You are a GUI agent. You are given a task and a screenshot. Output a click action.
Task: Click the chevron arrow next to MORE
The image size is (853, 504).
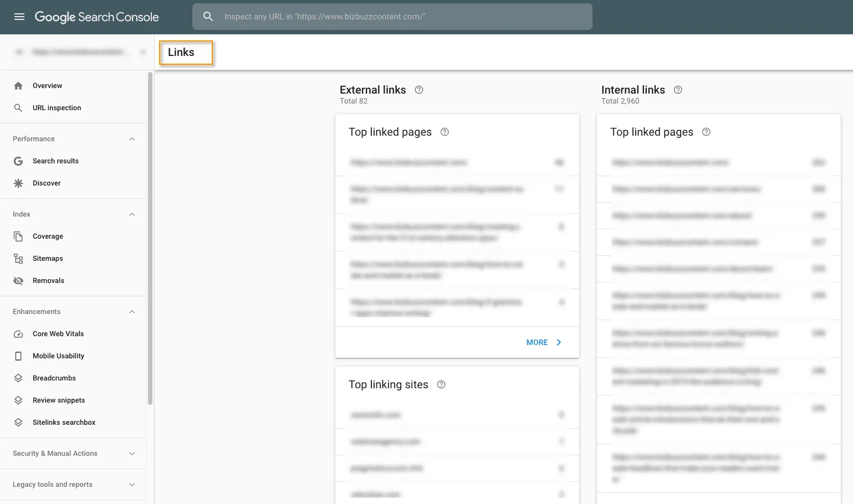click(559, 342)
